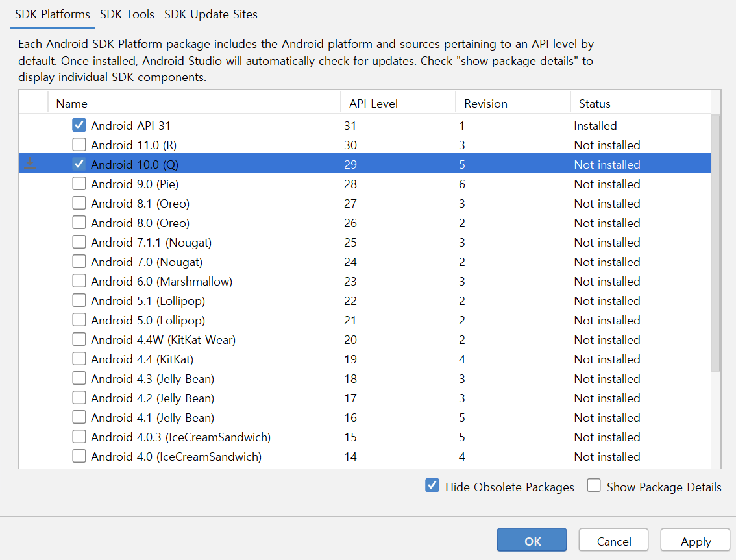Check the Android 8.0 (Oreo) checkbox

point(79,223)
